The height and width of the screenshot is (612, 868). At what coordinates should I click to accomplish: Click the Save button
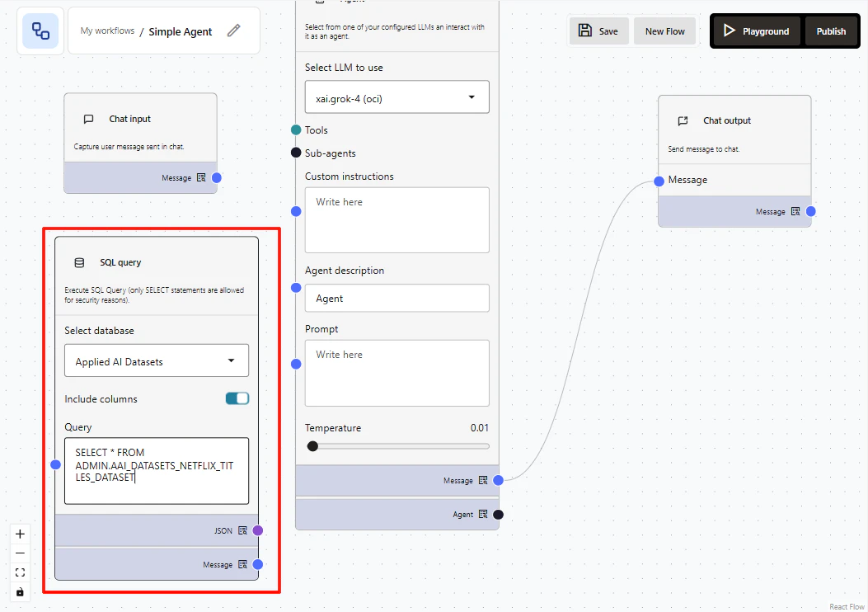[599, 31]
